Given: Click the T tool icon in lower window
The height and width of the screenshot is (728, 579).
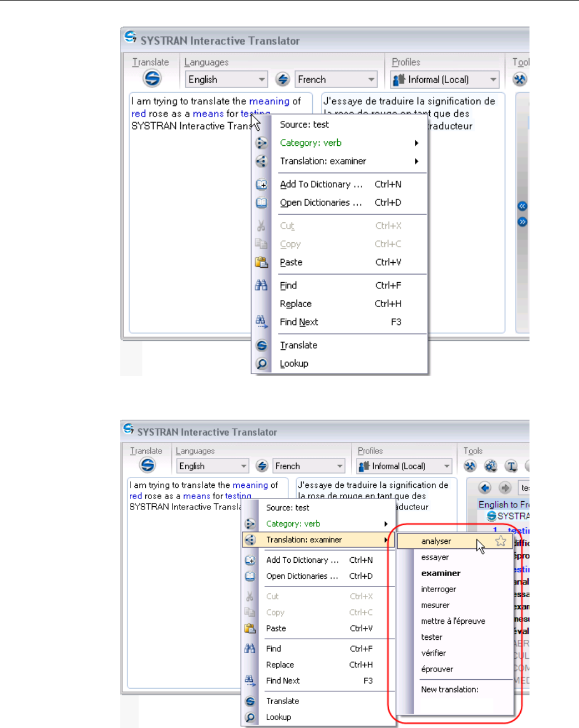Looking at the screenshot, I should pyautogui.click(x=511, y=466).
